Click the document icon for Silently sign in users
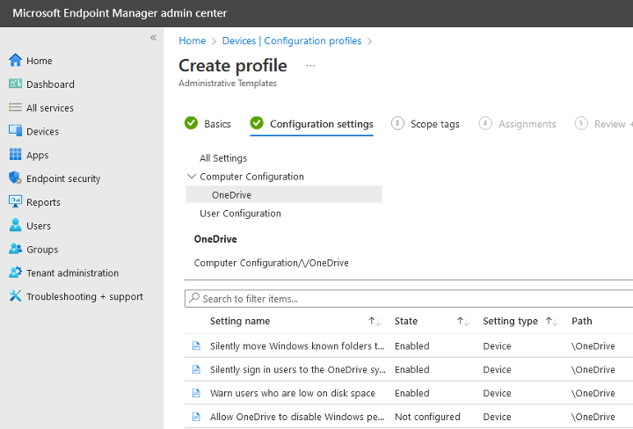This screenshot has width=633, height=429. tap(196, 369)
